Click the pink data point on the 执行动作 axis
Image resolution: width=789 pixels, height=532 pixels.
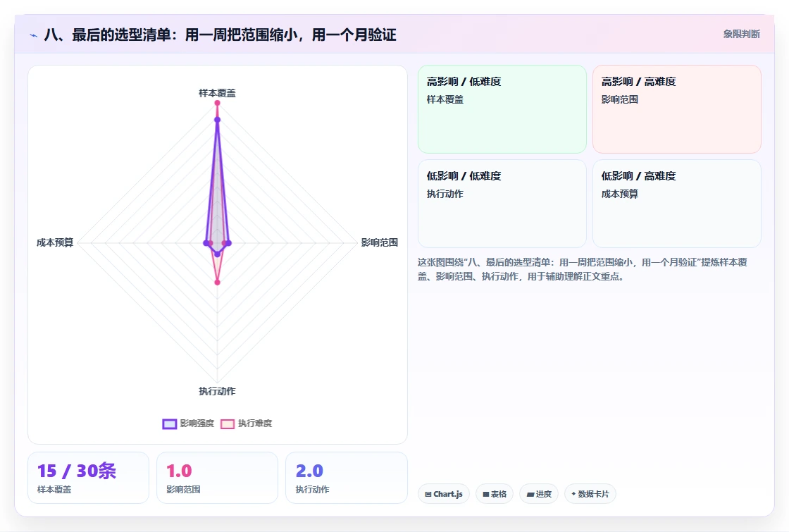pyautogui.click(x=218, y=283)
